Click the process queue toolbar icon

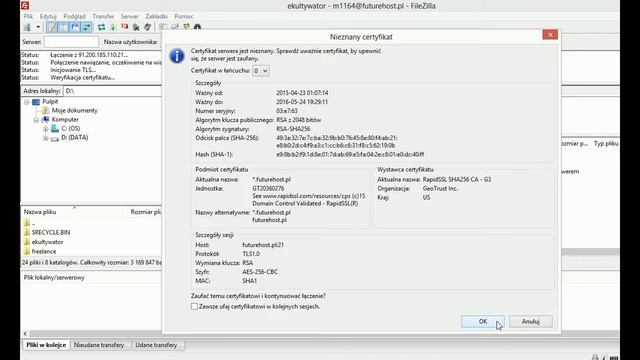pyautogui.click(x=113, y=27)
